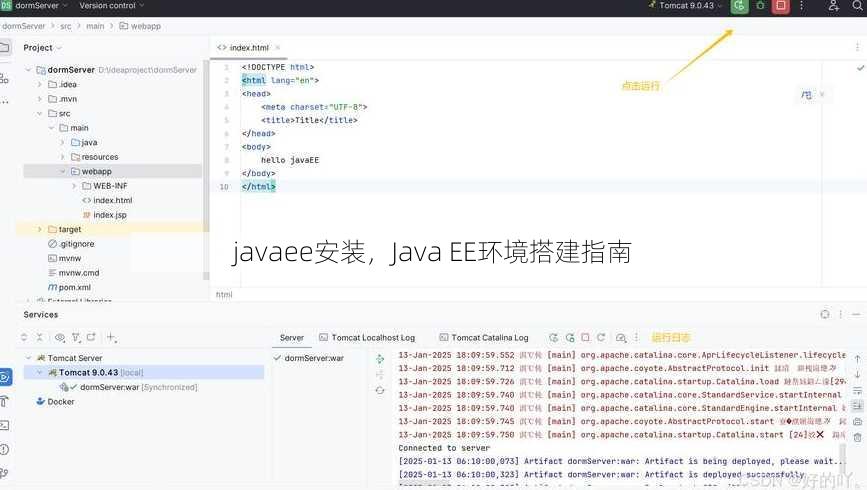Click the Debug bug icon in the title bar
This screenshot has width=867, height=490.
[x=760, y=6]
